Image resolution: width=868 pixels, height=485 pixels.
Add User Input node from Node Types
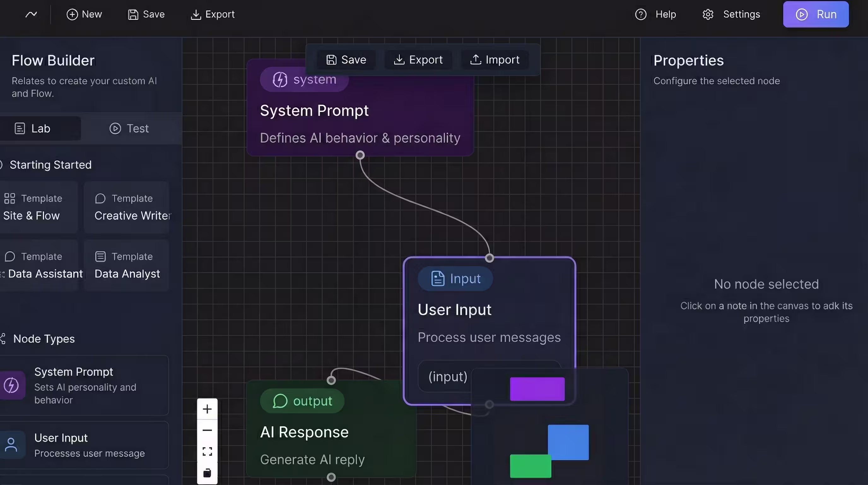click(84, 445)
